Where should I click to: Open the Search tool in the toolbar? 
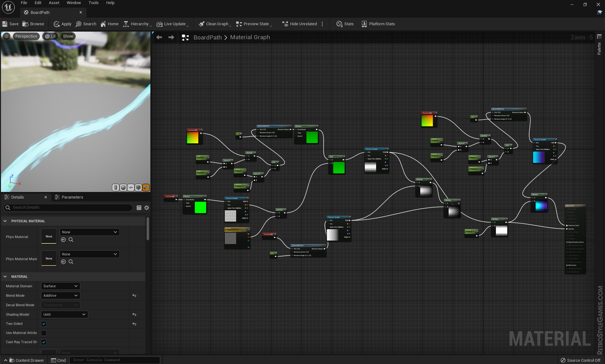pos(86,24)
